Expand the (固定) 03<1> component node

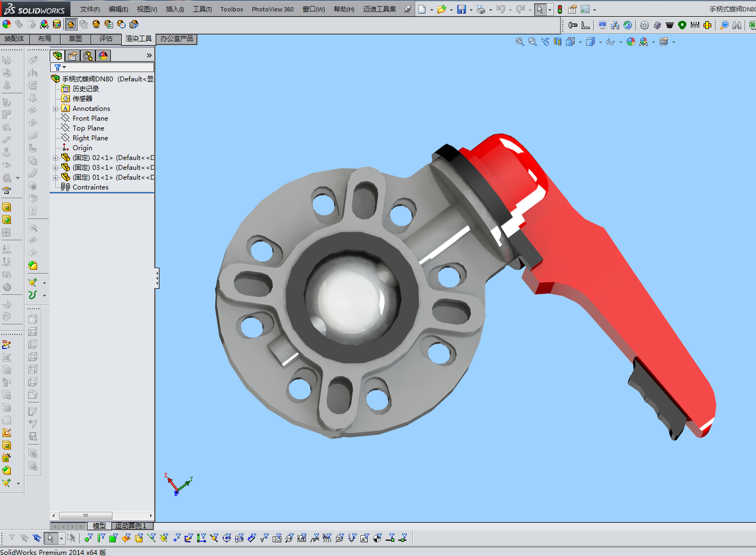[x=55, y=168]
